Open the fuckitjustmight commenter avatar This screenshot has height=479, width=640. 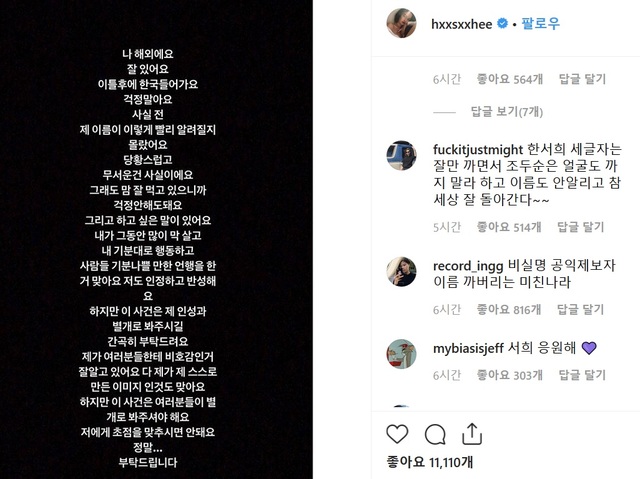pyautogui.click(x=402, y=155)
